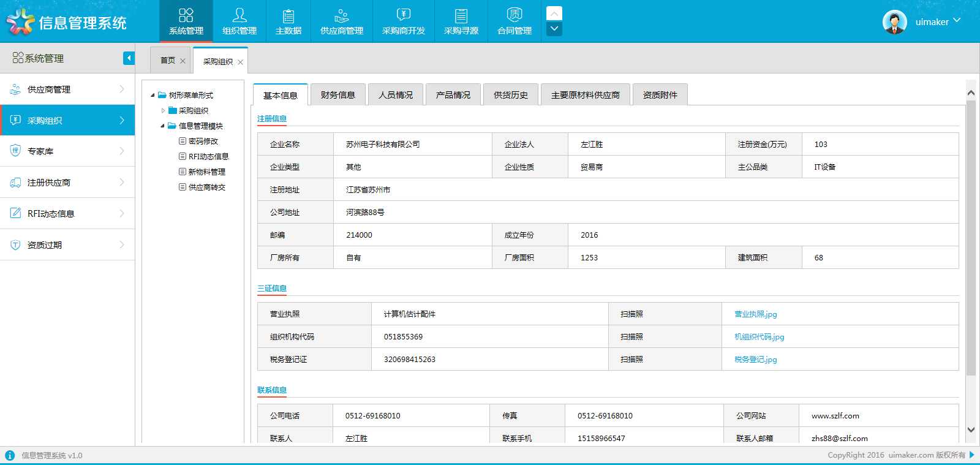
Task: Click the RFI动态信息 edit icon
Action: point(15,213)
